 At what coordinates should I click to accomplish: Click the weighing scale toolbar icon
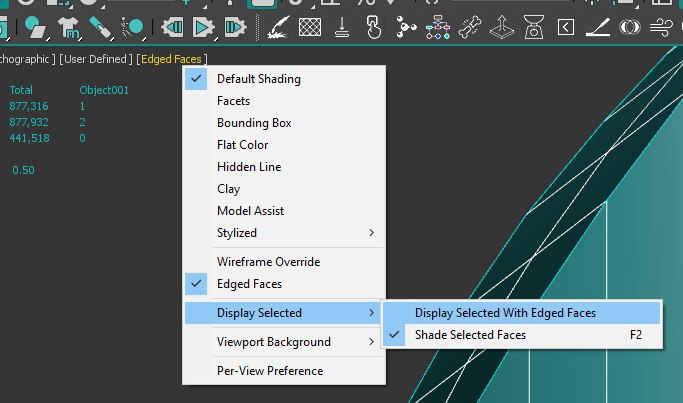534,27
